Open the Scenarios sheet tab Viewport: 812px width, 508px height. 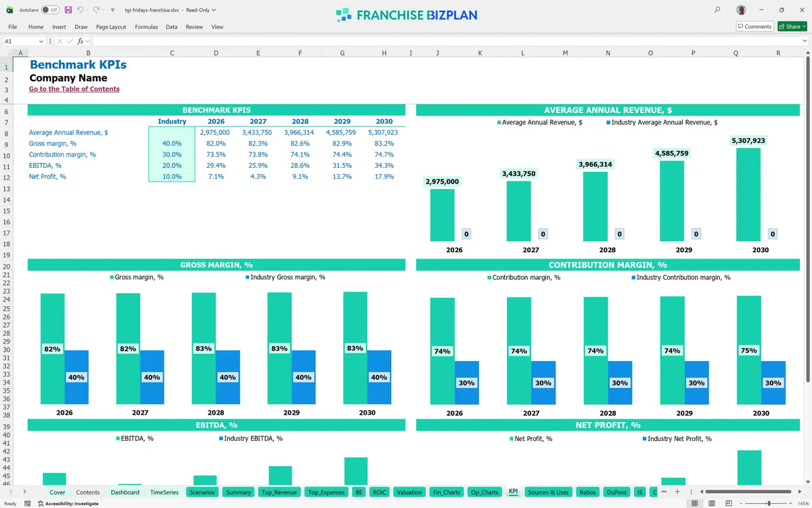tap(203, 492)
